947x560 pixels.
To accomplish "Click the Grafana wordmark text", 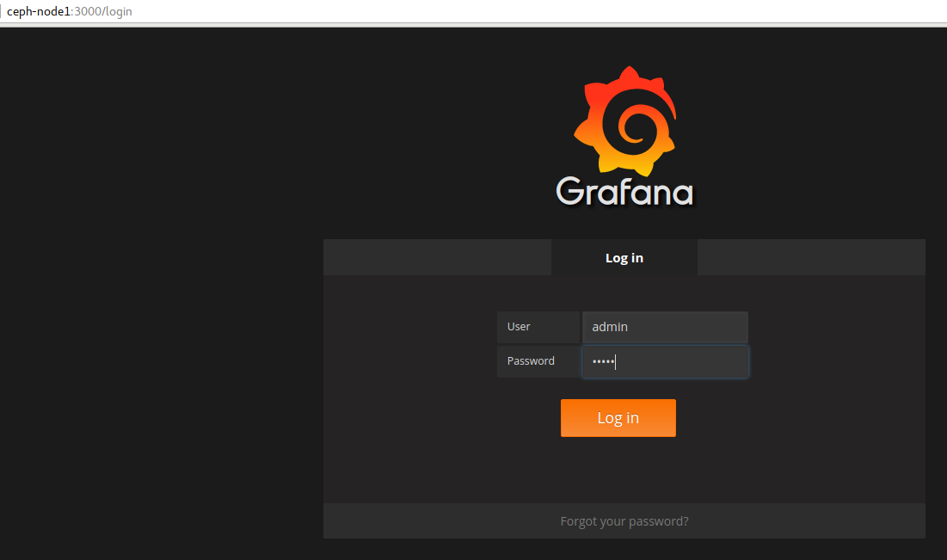I will (624, 192).
